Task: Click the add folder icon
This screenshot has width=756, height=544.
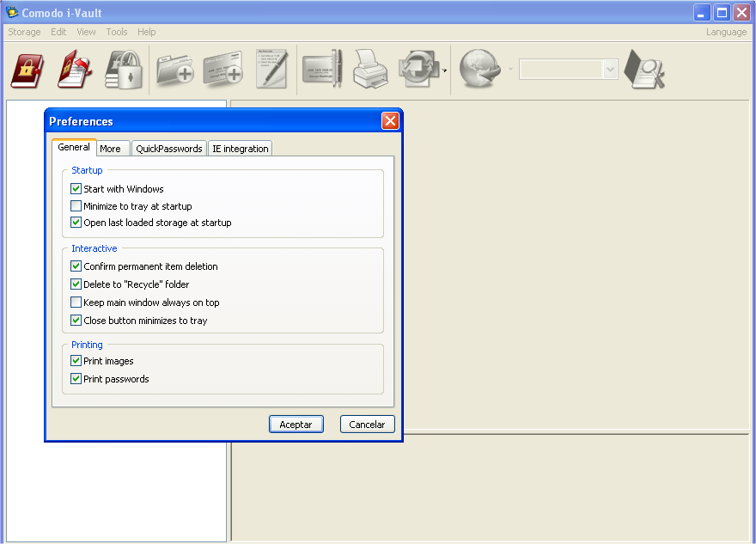Action: coord(175,70)
